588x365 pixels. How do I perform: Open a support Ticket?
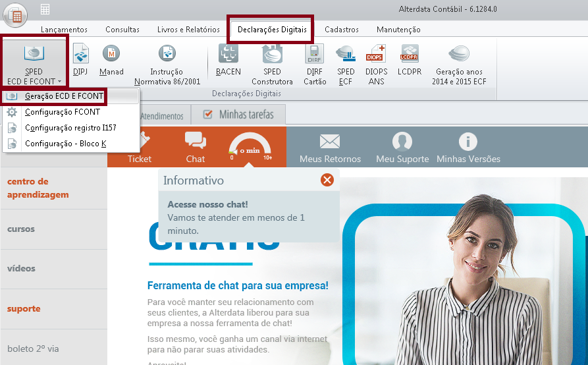click(x=140, y=148)
